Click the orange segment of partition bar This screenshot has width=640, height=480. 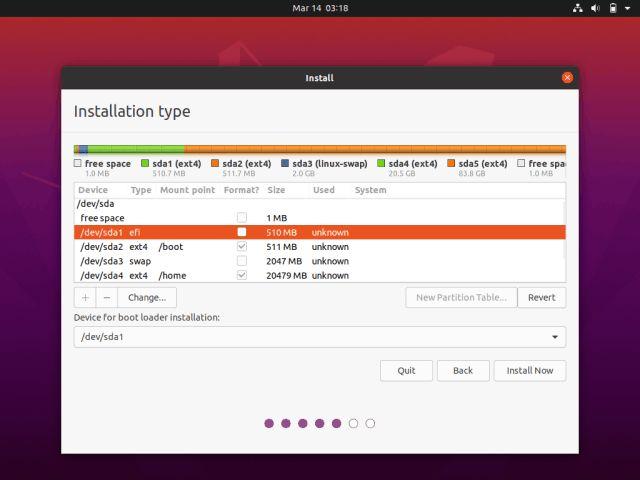375,149
